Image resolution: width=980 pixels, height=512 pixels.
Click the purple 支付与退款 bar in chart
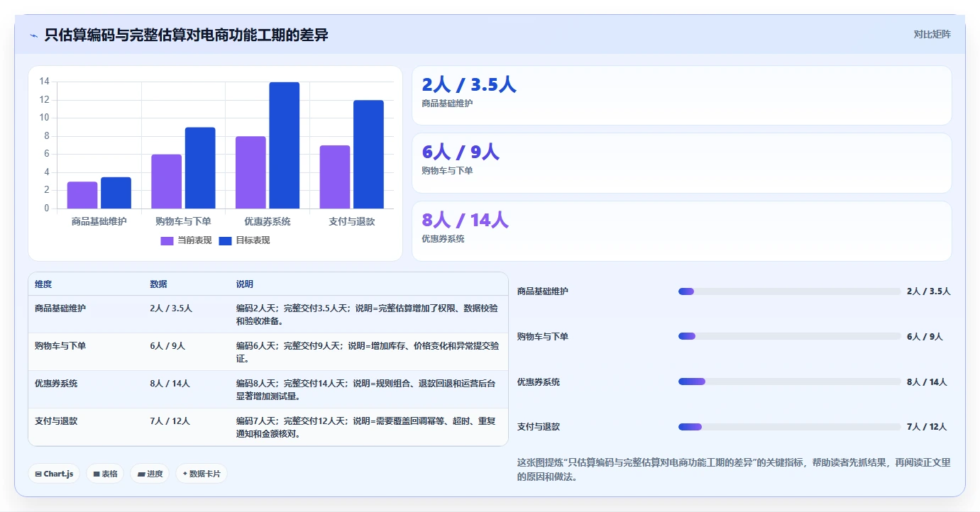[335, 177]
